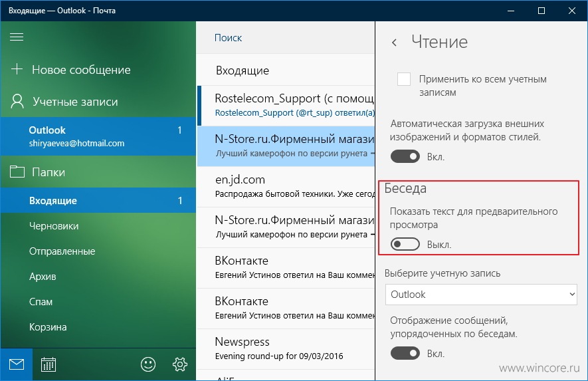Screen dimensions: 588x381
Task: Minimize the Mail window
Action: click(511, 11)
